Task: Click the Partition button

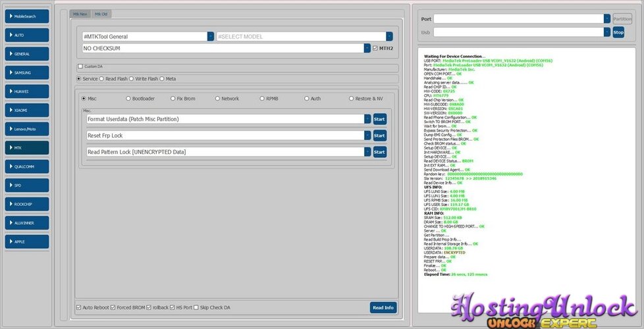Action: pyautogui.click(x=622, y=19)
